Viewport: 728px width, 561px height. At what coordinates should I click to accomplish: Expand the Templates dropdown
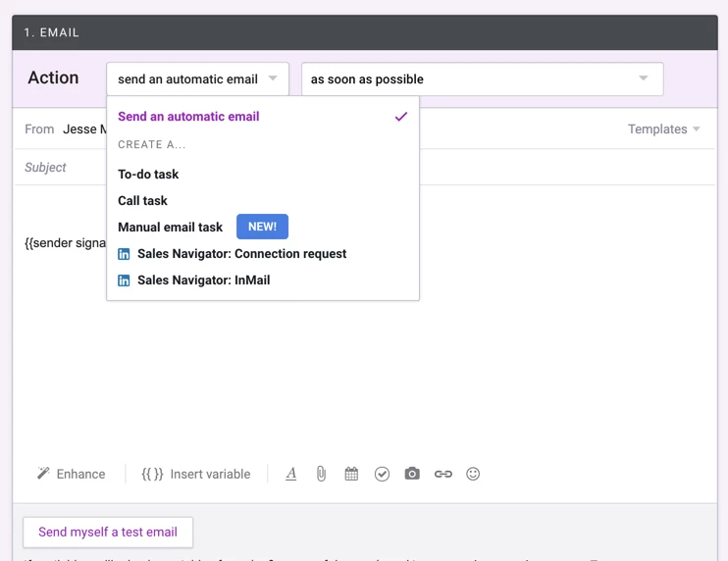pyautogui.click(x=663, y=129)
